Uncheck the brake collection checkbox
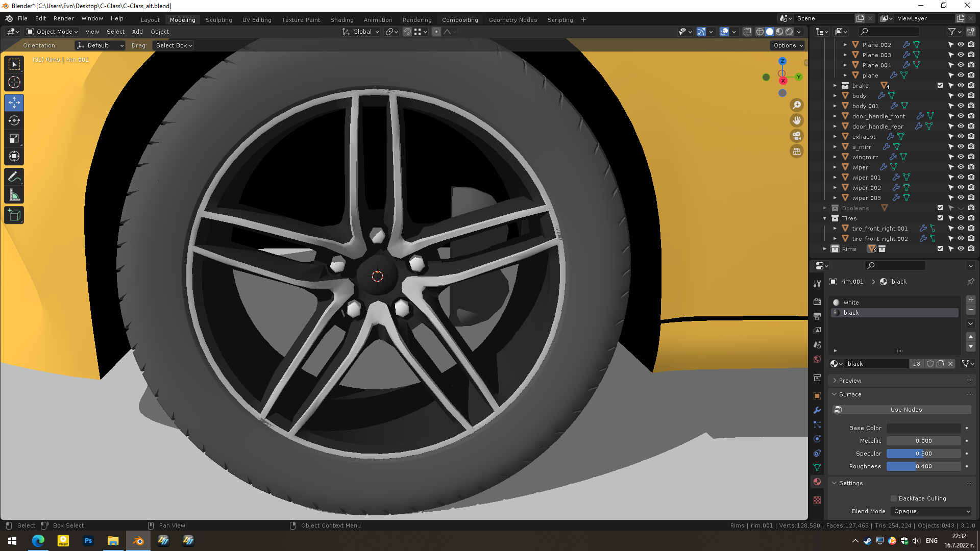Image resolution: width=980 pixels, height=551 pixels. tap(940, 86)
